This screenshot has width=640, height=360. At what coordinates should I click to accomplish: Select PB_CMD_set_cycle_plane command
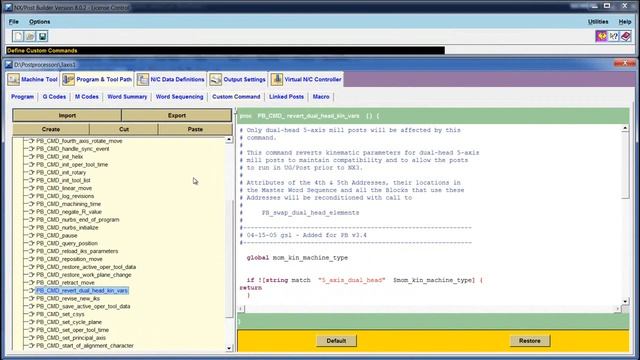69,322
